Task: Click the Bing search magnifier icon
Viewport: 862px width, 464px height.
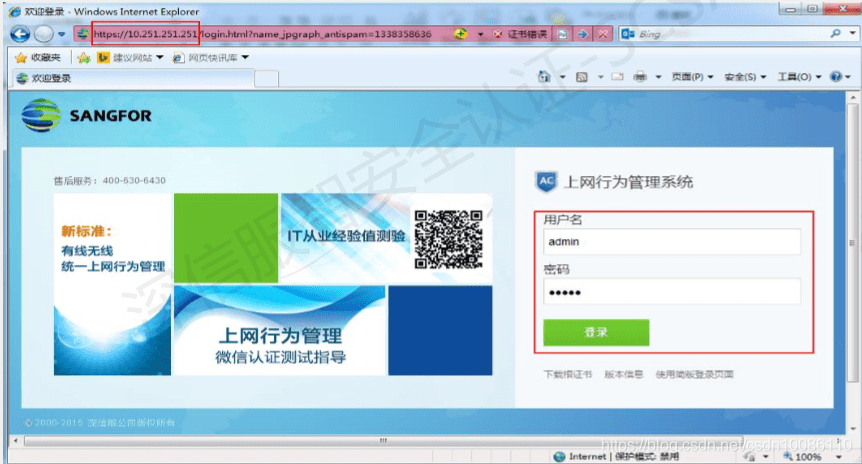Action: [x=837, y=34]
